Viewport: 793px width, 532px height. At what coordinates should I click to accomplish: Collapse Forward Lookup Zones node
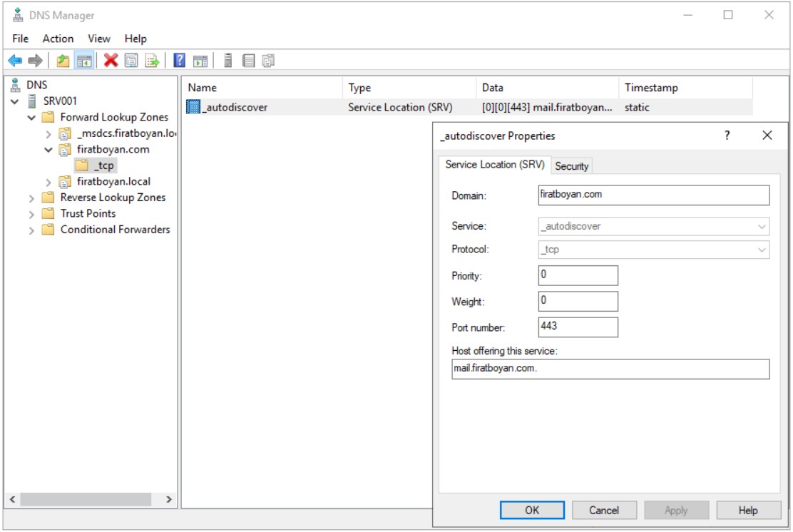tap(31, 118)
